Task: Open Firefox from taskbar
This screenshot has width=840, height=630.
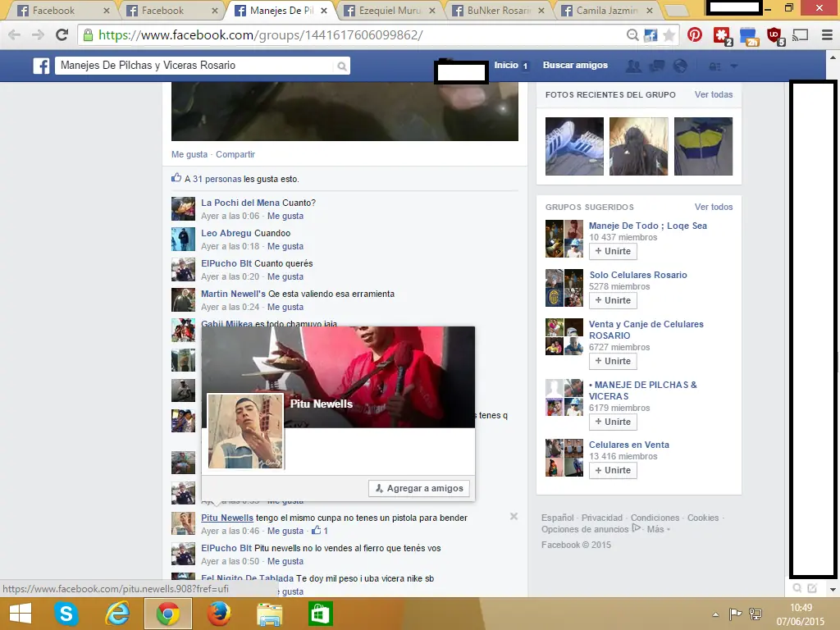Action: coord(218,614)
